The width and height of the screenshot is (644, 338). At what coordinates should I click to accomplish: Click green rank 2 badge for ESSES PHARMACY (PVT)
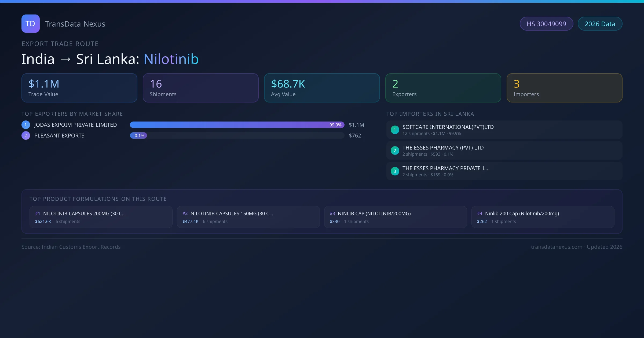395,150
